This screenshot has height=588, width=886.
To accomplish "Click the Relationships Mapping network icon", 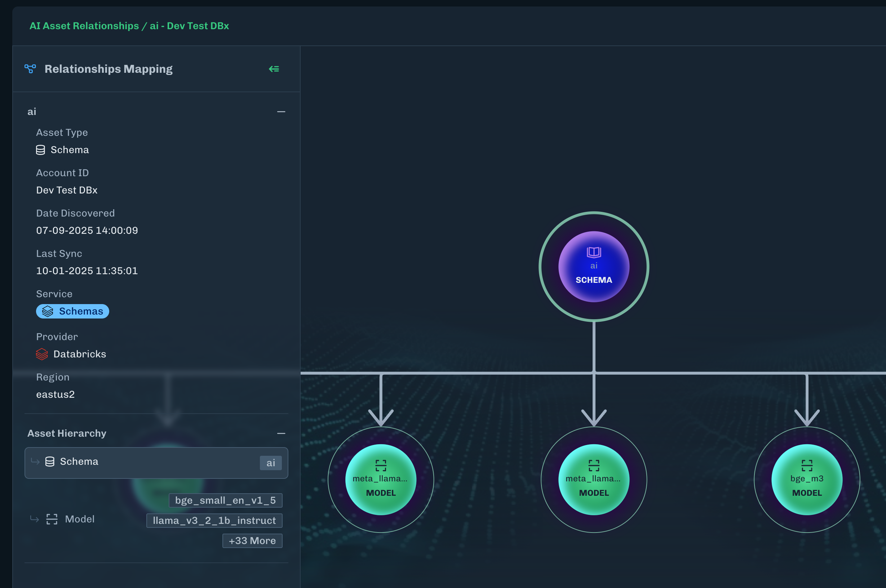I will [x=30, y=68].
